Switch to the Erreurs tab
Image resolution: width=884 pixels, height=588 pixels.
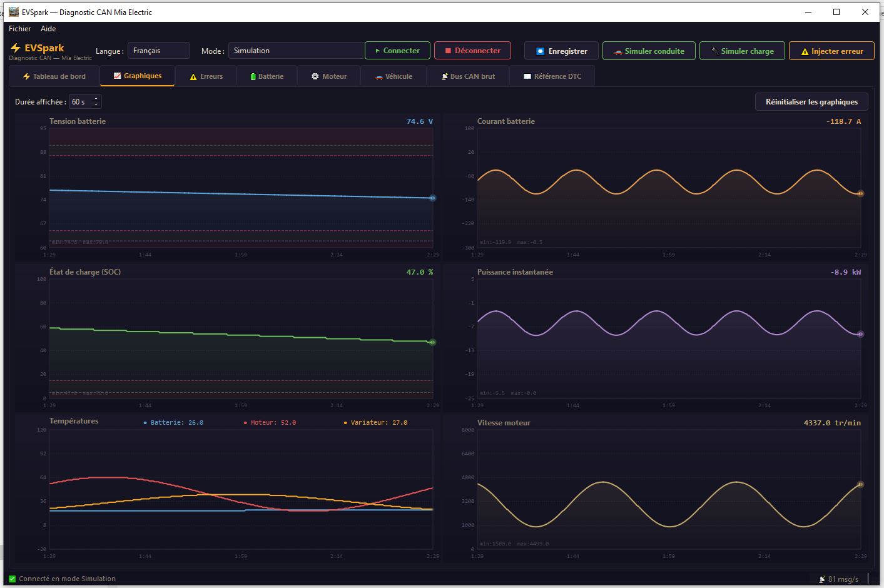(206, 76)
